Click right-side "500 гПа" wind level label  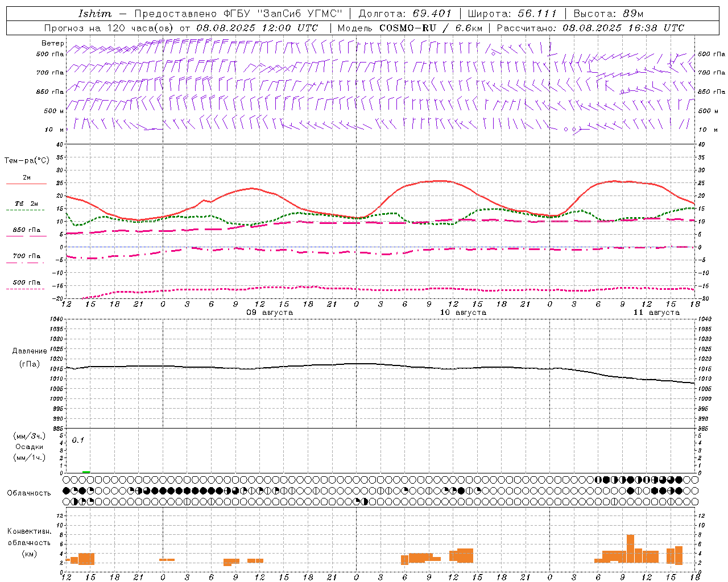[712, 54]
